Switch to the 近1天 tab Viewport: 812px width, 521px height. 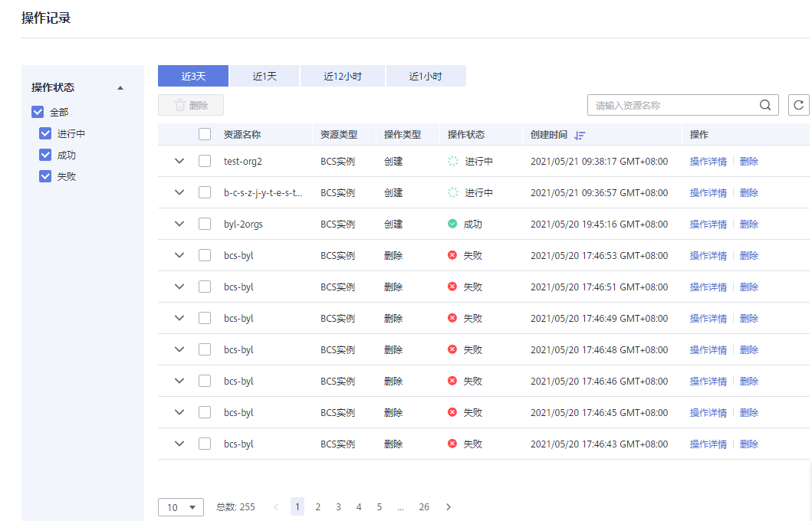pyautogui.click(x=264, y=76)
